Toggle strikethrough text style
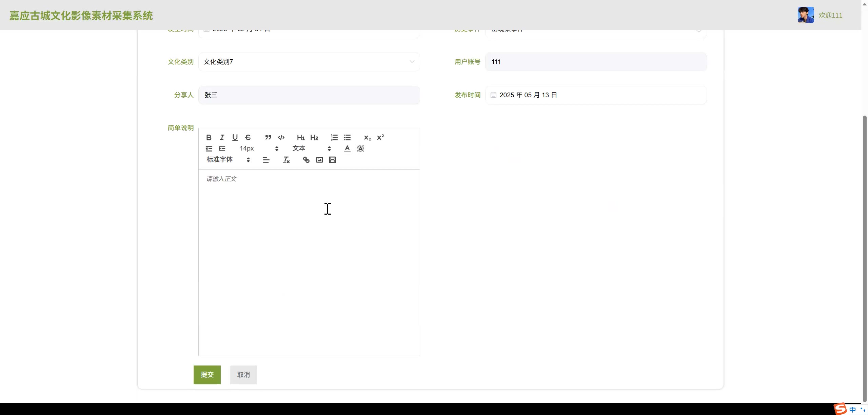This screenshot has height=415, width=868. click(x=248, y=137)
